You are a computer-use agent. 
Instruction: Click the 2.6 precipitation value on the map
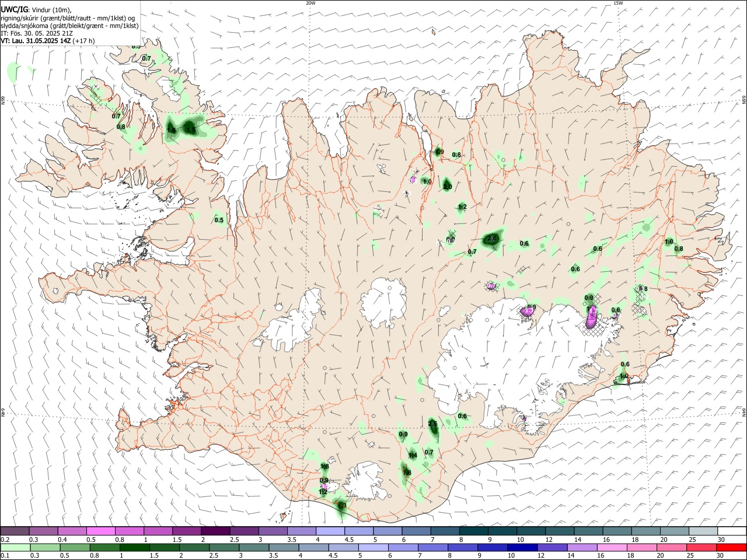492,238
